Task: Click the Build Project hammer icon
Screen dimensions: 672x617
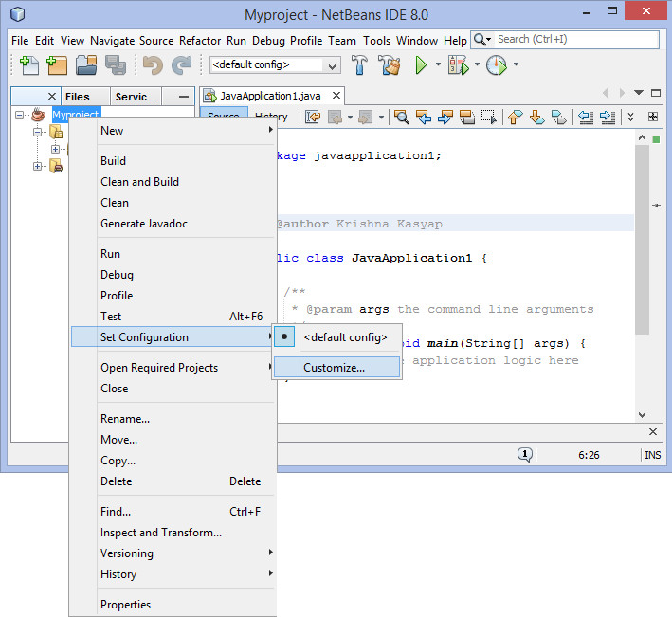Action: pyautogui.click(x=360, y=65)
